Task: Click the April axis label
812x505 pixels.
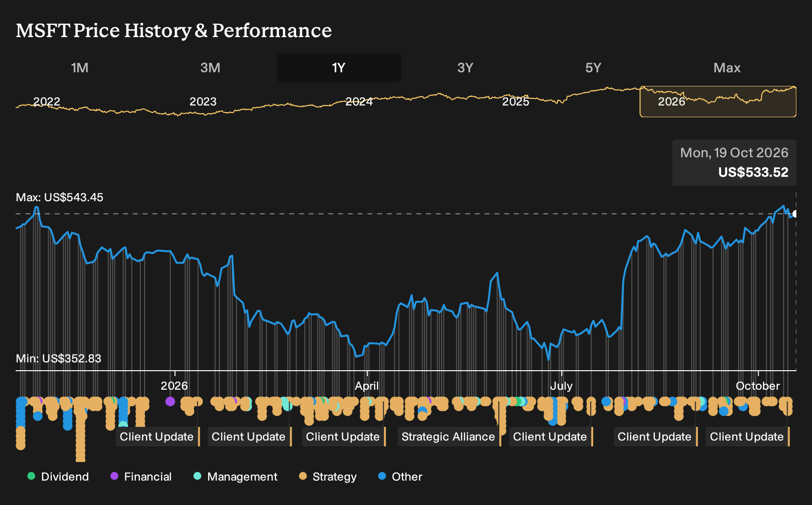Action: click(x=367, y=386)
